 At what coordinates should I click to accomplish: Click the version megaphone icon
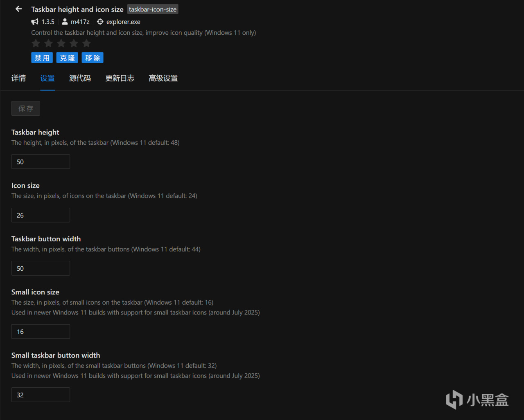point(35,22)
